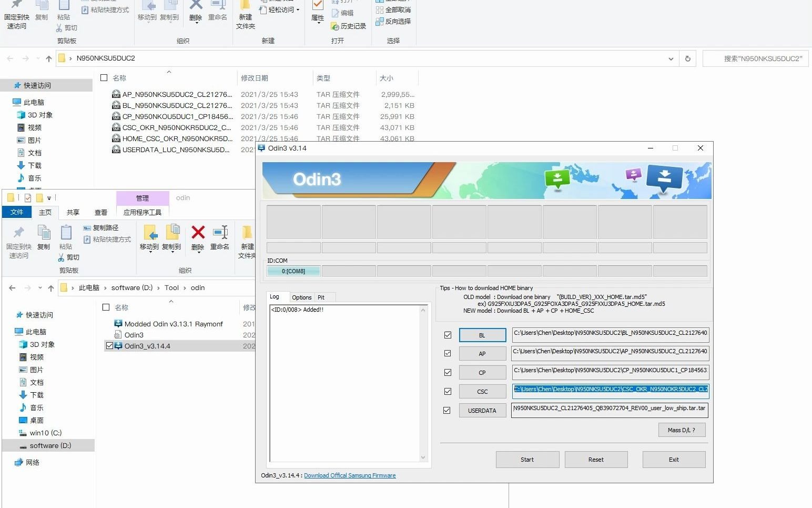Start flashing with the Start button
812x508 pixels.
click(x=527, y=460)
